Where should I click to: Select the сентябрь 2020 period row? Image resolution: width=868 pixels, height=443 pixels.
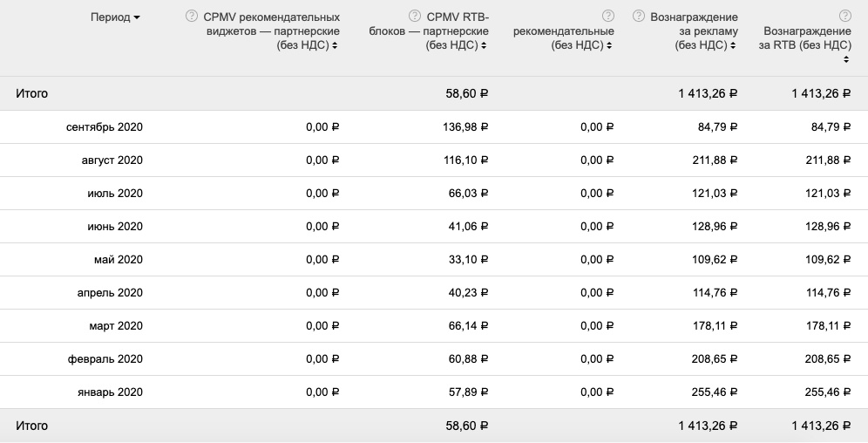(x=104, y=127)
